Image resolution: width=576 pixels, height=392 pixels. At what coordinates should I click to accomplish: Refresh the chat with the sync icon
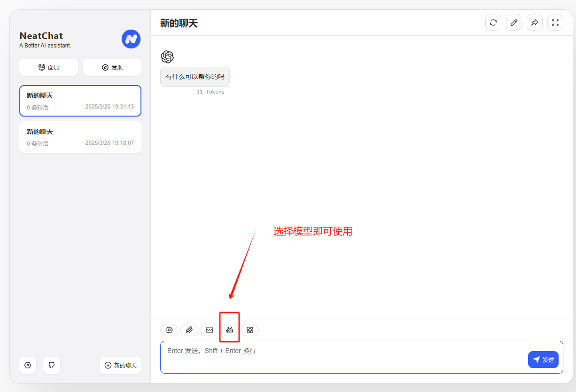[493, 22]
